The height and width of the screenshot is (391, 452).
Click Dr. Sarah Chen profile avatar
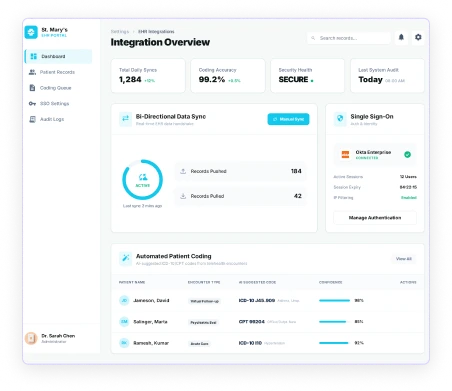[31, 338]
